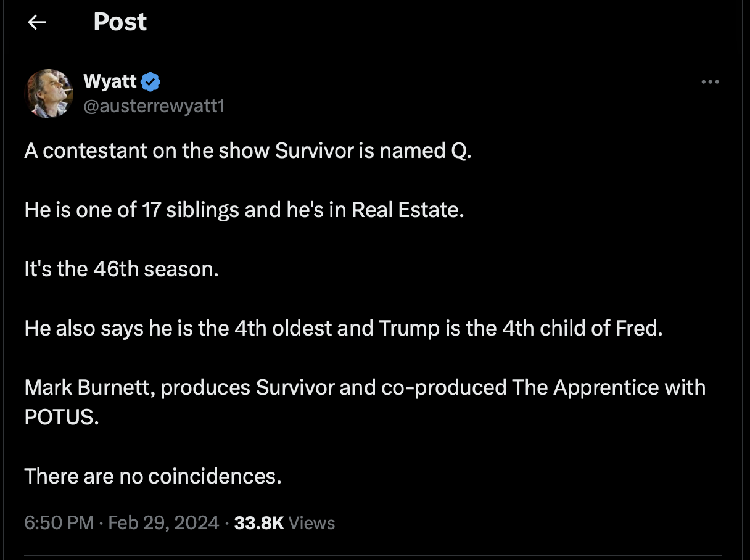Click the blue verified badge next to Wyatt

click(151, 81)
